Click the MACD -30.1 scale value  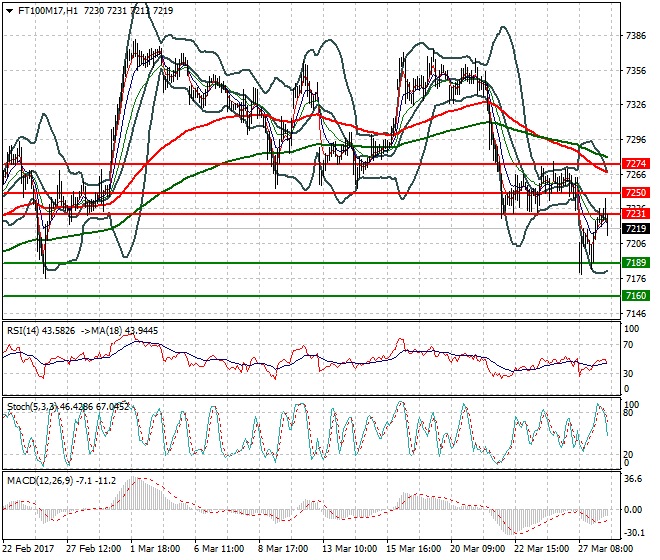click(634, 533)
